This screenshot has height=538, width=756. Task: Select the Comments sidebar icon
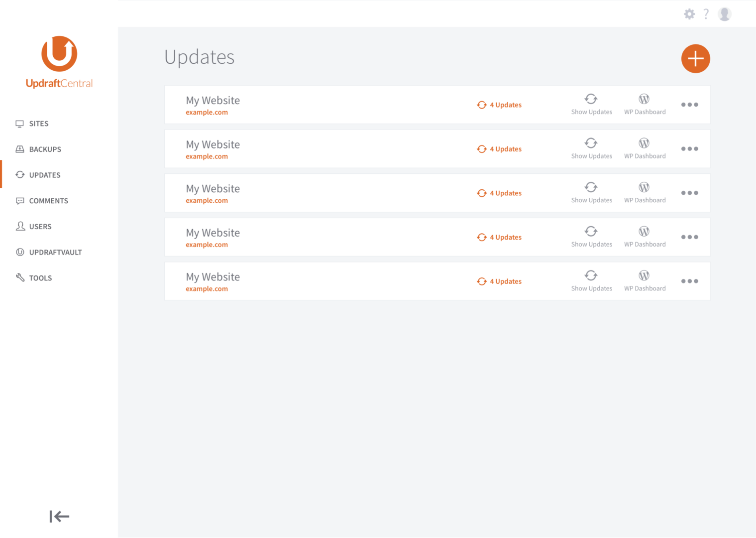coord(20,201)
